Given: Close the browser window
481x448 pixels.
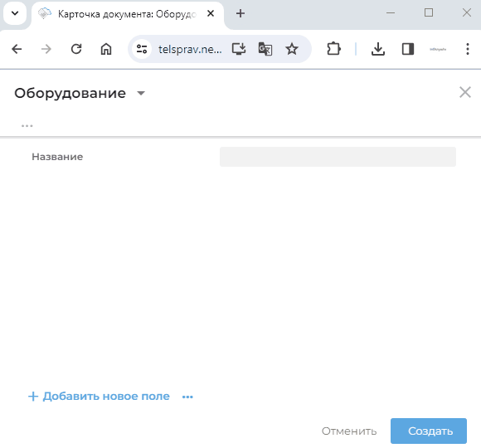Looking at the screenshot, I should click(x=467, y=13).
